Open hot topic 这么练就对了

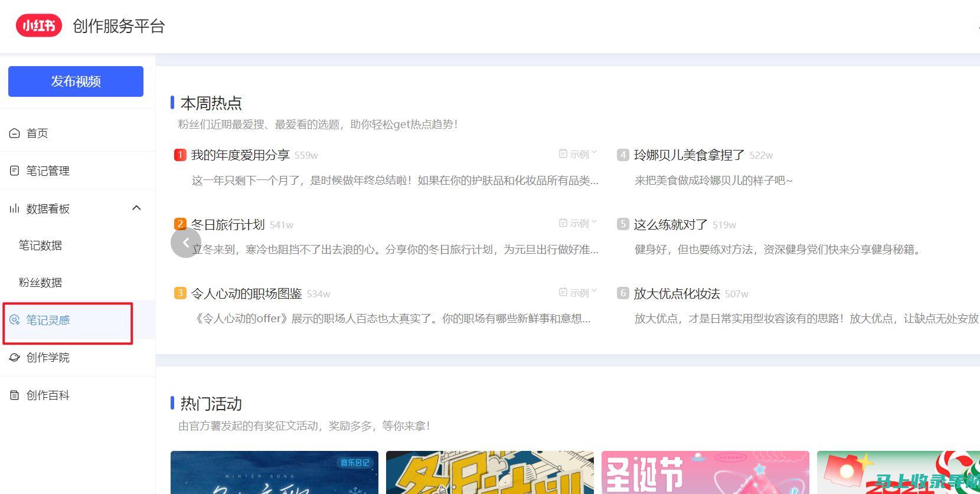coord(671,225)
